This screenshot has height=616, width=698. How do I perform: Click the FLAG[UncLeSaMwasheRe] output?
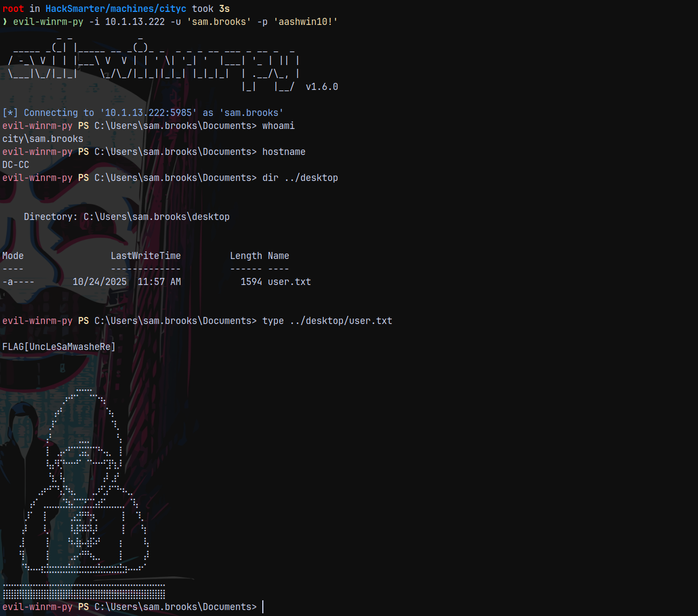point(59,347)
